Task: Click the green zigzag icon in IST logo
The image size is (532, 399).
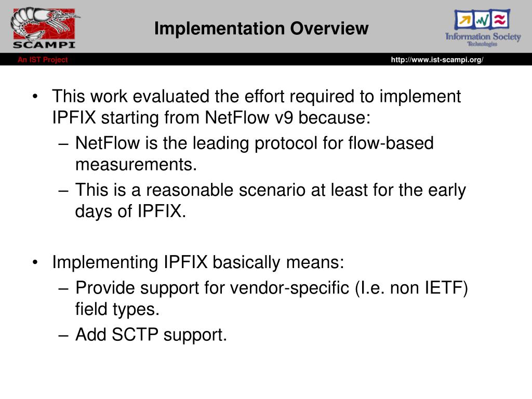Action: 482,19
